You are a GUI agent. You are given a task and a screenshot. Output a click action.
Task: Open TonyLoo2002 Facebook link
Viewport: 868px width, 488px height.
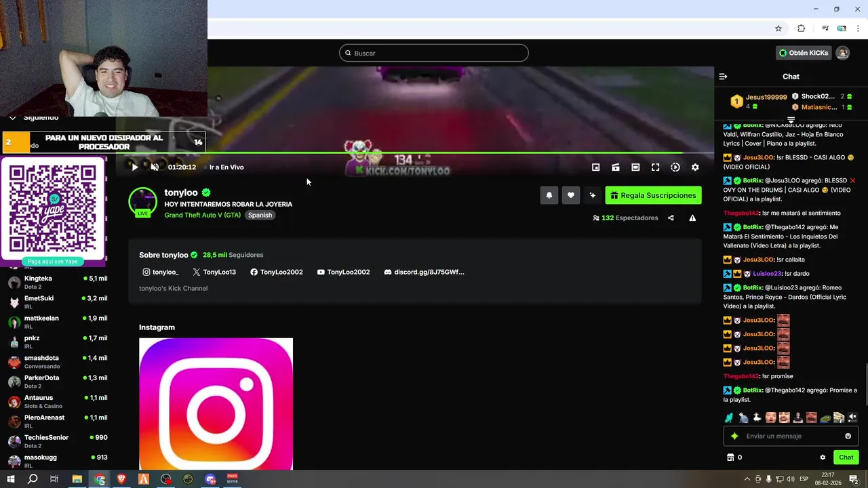tap(277, 272)
